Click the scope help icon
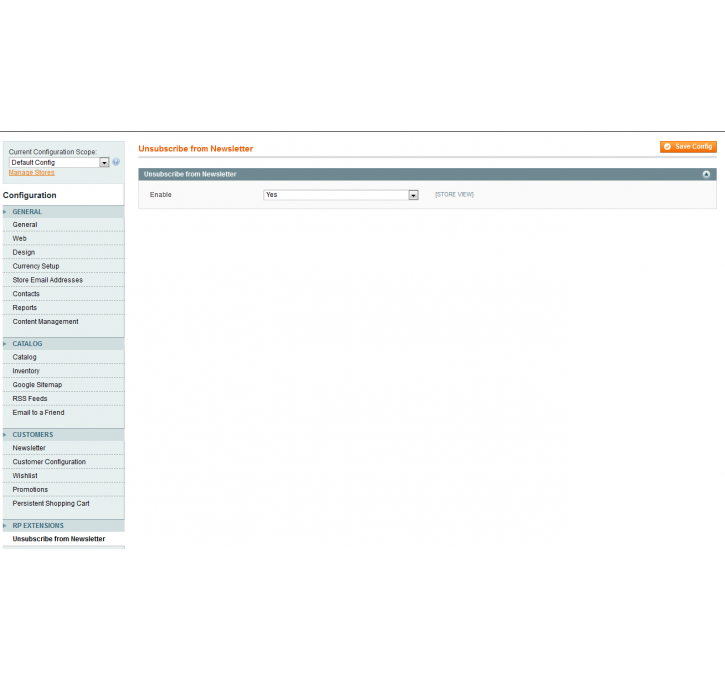This screenshot has width=725, height=680. (x=116, y=162)
